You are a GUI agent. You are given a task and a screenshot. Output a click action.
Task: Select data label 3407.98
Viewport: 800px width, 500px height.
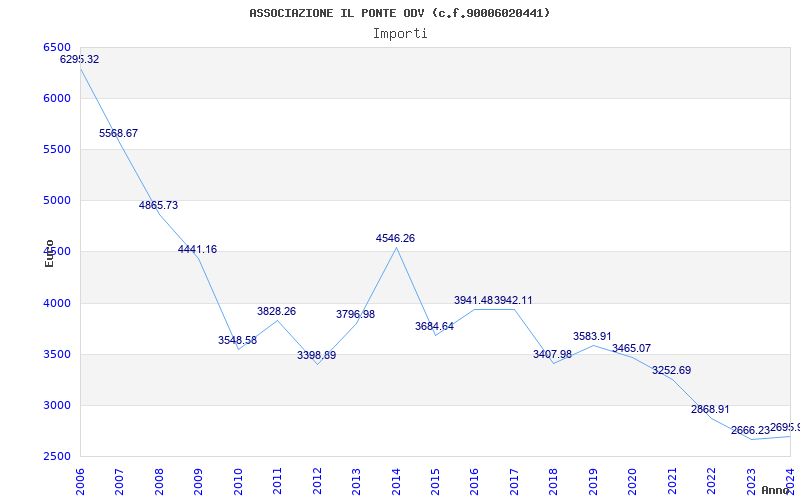tap(553, 354)
